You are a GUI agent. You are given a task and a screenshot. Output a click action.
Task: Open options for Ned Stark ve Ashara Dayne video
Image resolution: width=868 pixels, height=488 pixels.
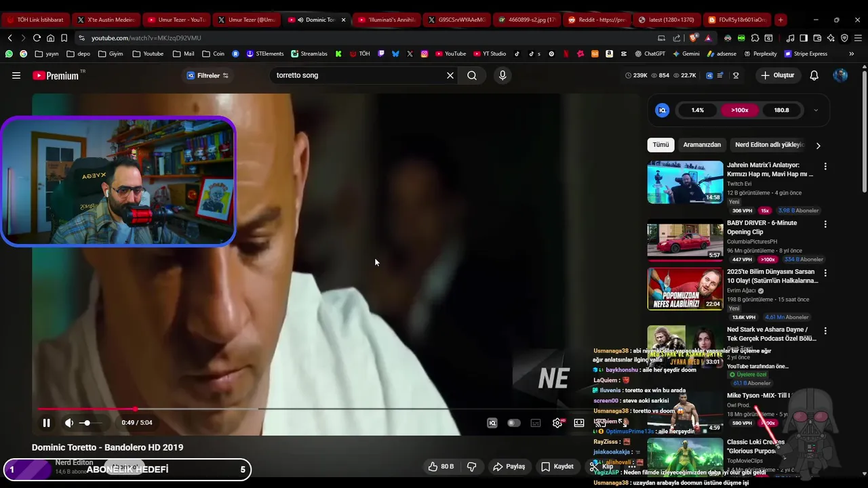[825, 331]
